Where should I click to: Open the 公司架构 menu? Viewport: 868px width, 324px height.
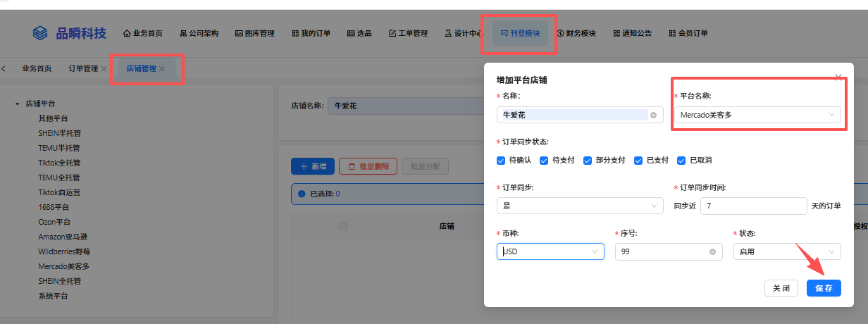click(x=199, y=33)
